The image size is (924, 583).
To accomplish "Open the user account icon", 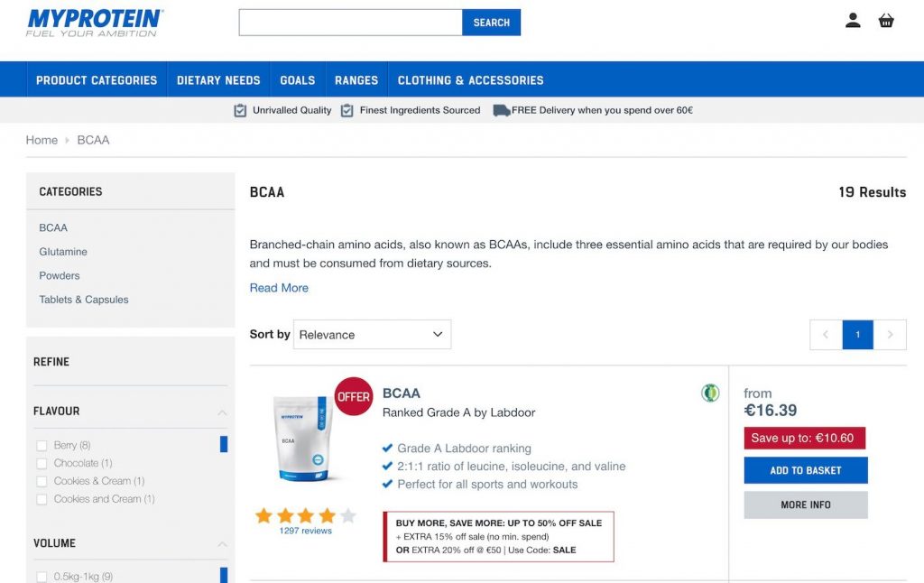I will pos(853,21).
